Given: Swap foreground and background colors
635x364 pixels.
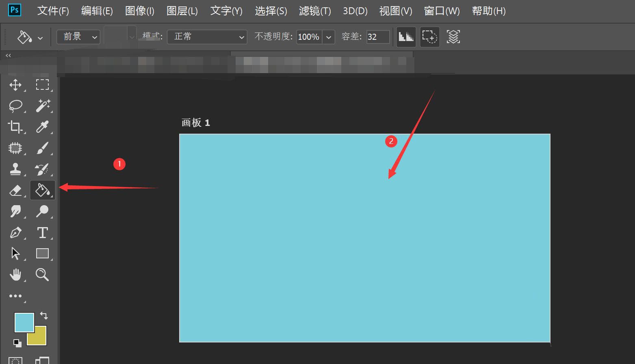Looking at the screenshot, I should [44, 316].
